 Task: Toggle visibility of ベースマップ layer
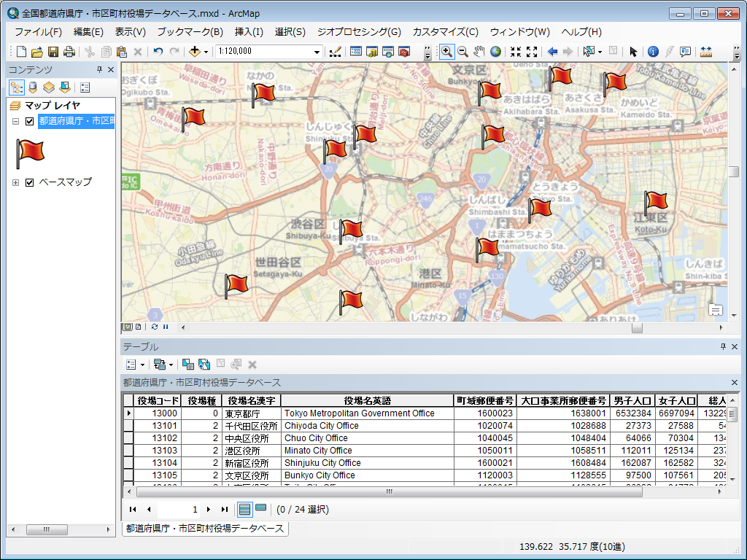29,182
